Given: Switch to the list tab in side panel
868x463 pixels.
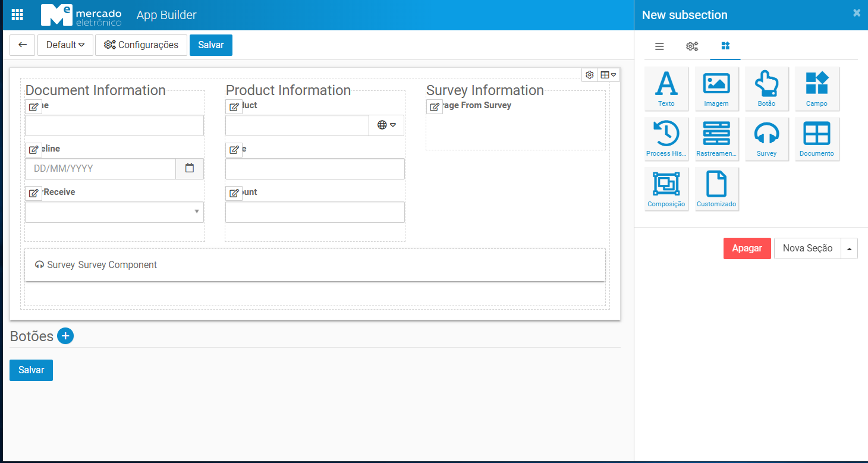Looking at the screenshot, I should (659, 46).
